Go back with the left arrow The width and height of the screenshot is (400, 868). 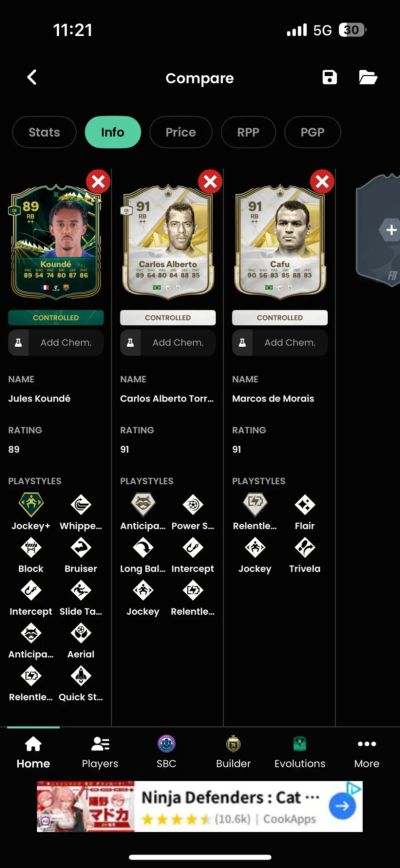point(32,77)
